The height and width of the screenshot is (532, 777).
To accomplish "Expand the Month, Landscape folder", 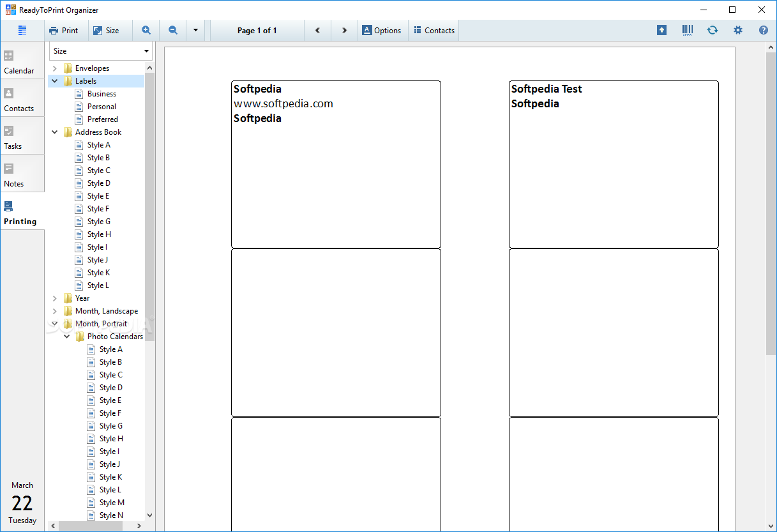I will pos(55,311).
